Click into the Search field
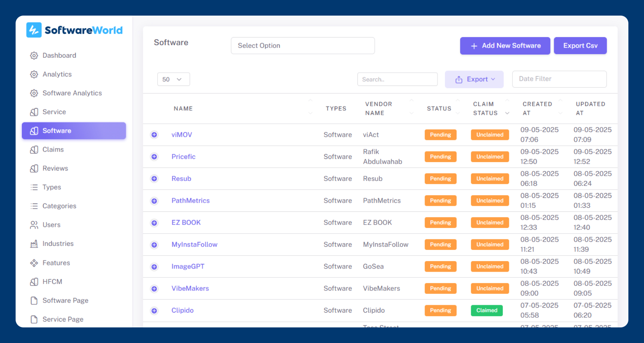The width and height of the screenshot is (644, 343). 397,79
